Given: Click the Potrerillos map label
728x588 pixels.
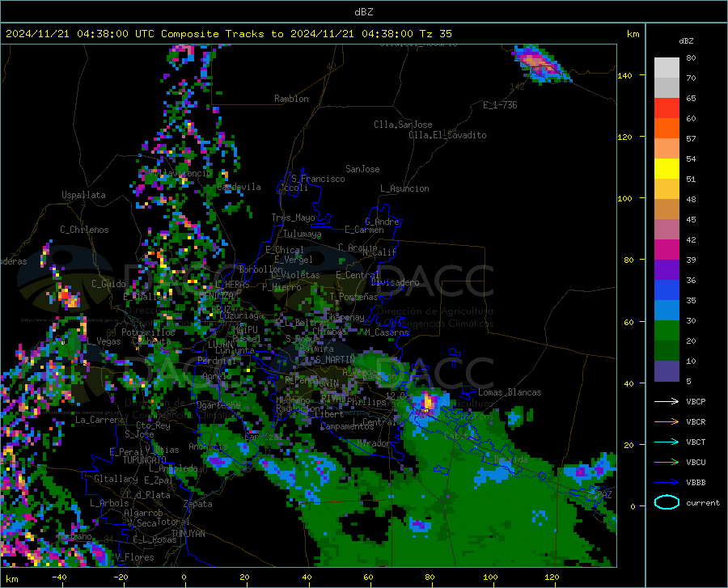Looking at the screenshot, I should tap(148, 332).
